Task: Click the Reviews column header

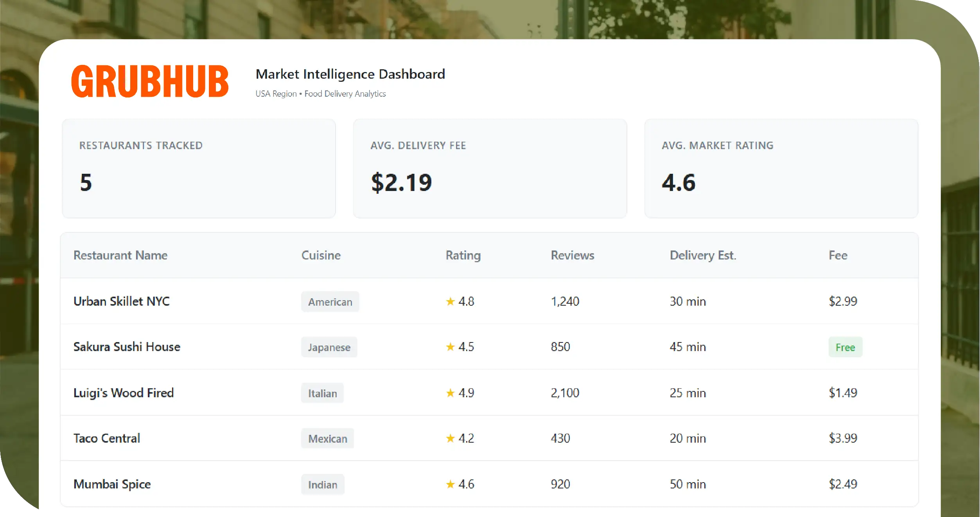Action: pyautogui.click(x=572, y=256)
